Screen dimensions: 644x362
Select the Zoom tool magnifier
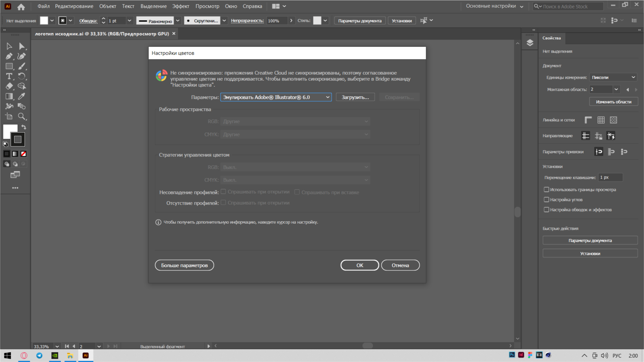pyautogui.click(x=22, y=117)
